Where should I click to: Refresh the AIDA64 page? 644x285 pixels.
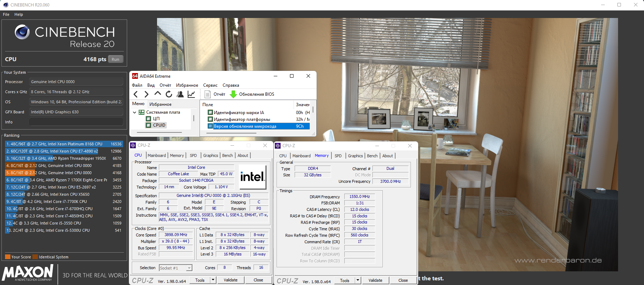(169, 94)
